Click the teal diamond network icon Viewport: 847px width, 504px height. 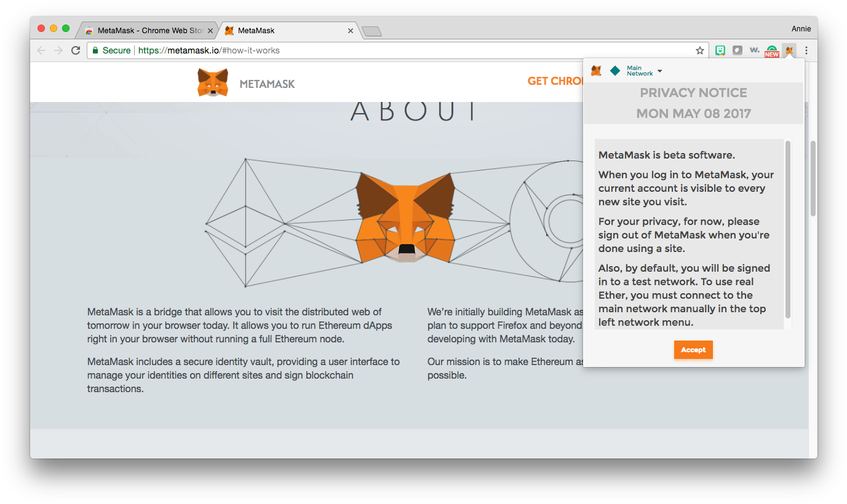coord(614,71)
